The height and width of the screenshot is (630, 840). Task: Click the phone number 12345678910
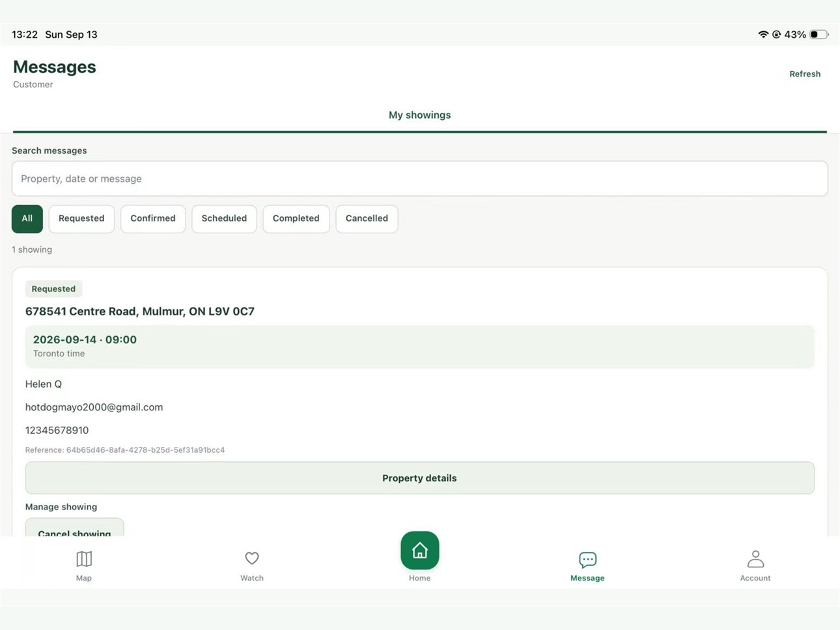click(57, 430)
